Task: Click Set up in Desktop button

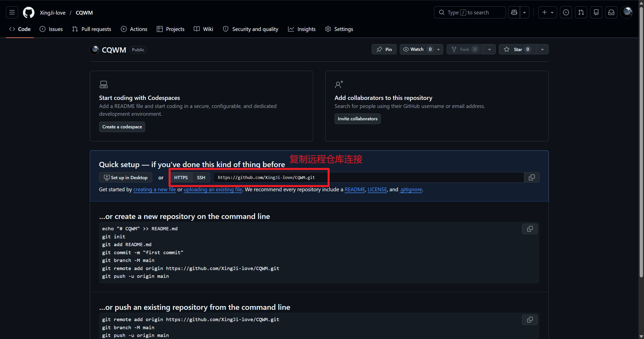Action: pos(126,177)
